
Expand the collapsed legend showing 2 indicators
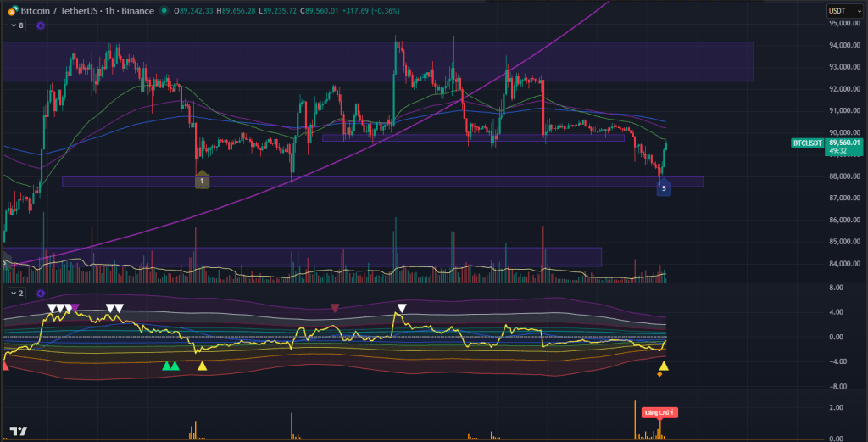16,293
